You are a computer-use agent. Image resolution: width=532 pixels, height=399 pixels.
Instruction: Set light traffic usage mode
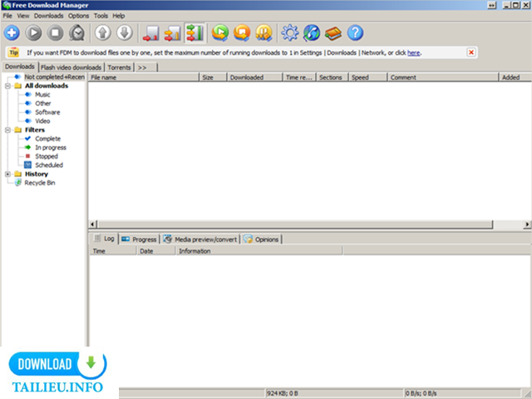click(151, 33)
